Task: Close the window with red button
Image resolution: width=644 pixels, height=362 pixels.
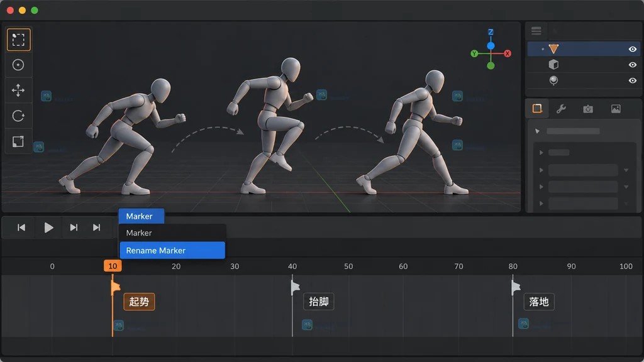Action: pos(10,10)
